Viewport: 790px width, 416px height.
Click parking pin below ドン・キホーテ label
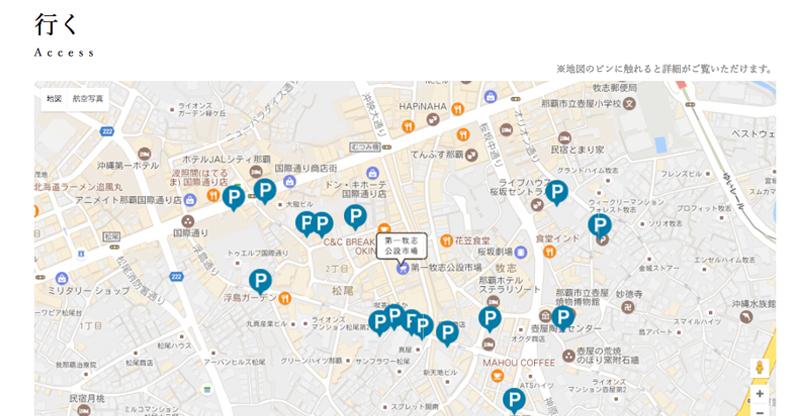point(355,216)
